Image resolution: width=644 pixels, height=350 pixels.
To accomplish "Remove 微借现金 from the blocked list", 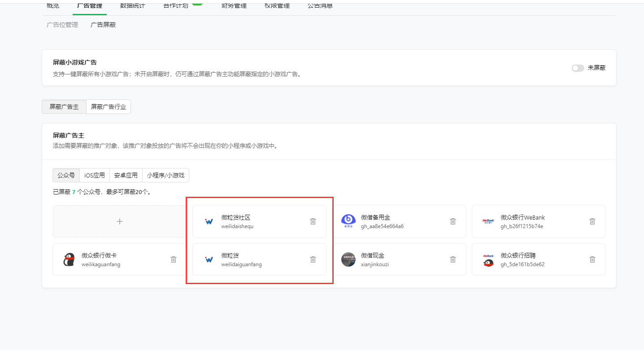I will [x=453, y=259].
